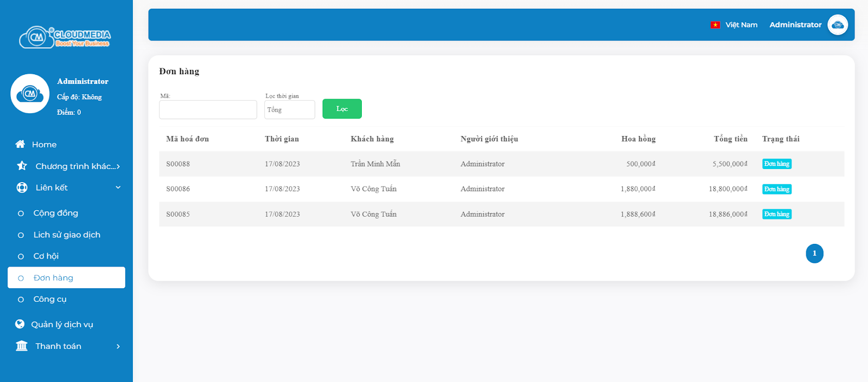Click Đơn hàng status badge for S00085

pyautogui.click(x=777, y=214)
